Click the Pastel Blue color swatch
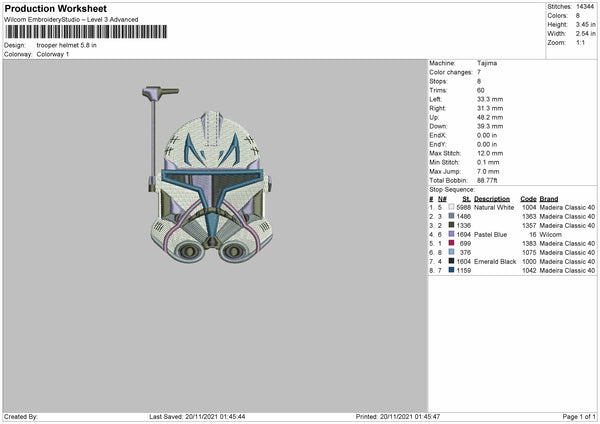The width and height of the screenshot is (600, 424). tap(452, 234)
